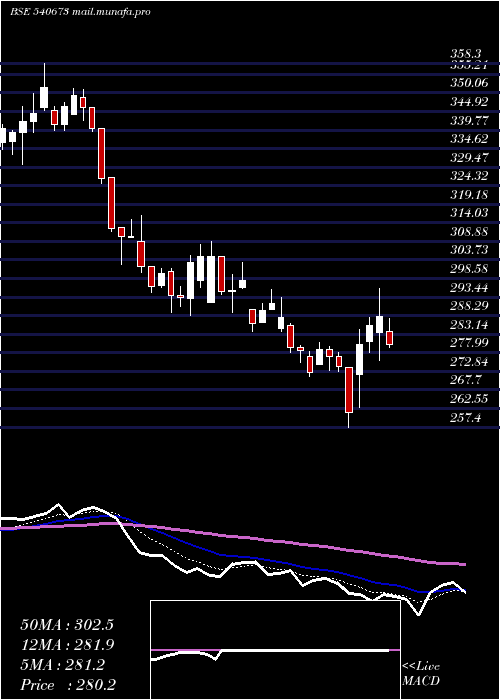Image resolution: width=500 pixels, height=700 pixels.
Task: Click the '<<Live MACD' label
Action: [421, 674]
